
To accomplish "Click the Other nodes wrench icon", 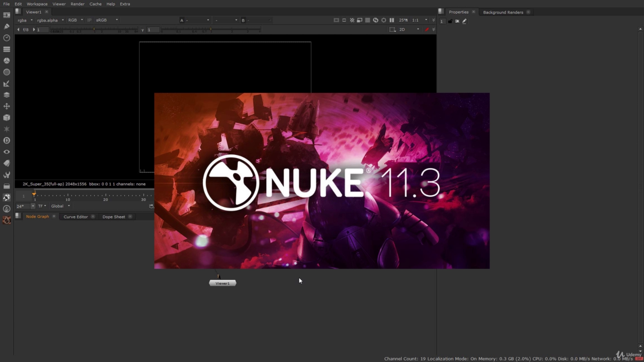I will pos(7,175).
